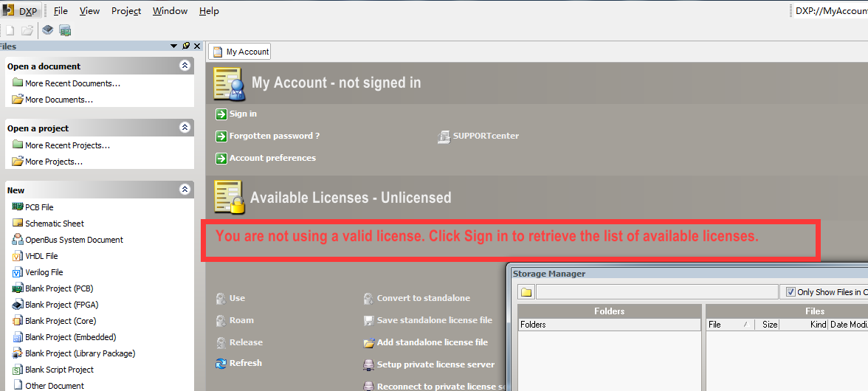The image size is (868, 391).
Task: Click the new blank document toolbar icon
Action: tap(10, 30)
